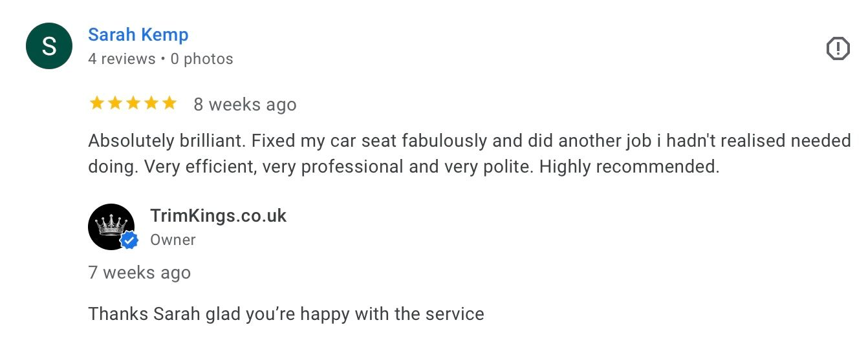This screenshot has height=340, width=868.
Task: Click the "4 reviews" count text
Action: pos(122,59)
